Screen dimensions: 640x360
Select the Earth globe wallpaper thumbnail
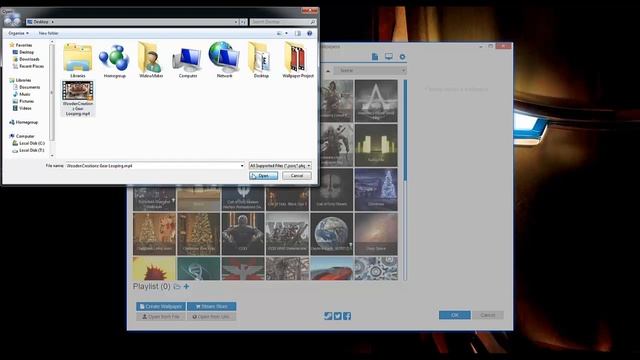click(331, 234)
